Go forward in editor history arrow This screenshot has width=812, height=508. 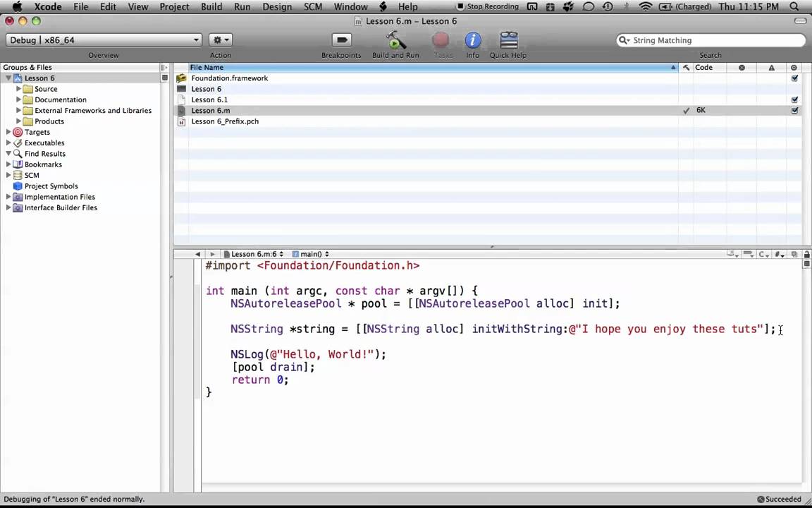[211, 254]
